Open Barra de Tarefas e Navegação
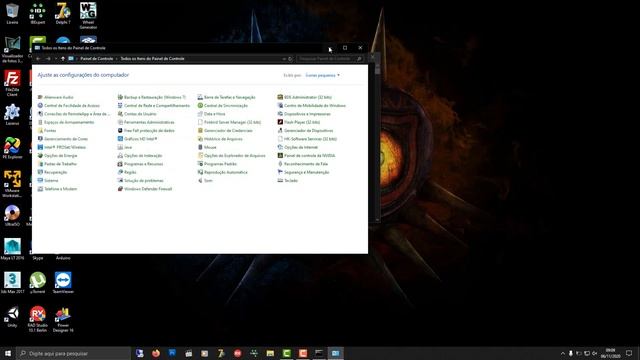640x360 pixels. point(227,97)
